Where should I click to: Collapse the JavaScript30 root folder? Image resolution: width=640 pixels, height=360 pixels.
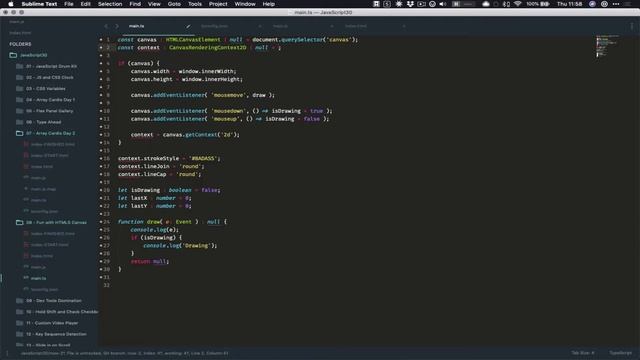pyautogui.click(x=34, y=55)
